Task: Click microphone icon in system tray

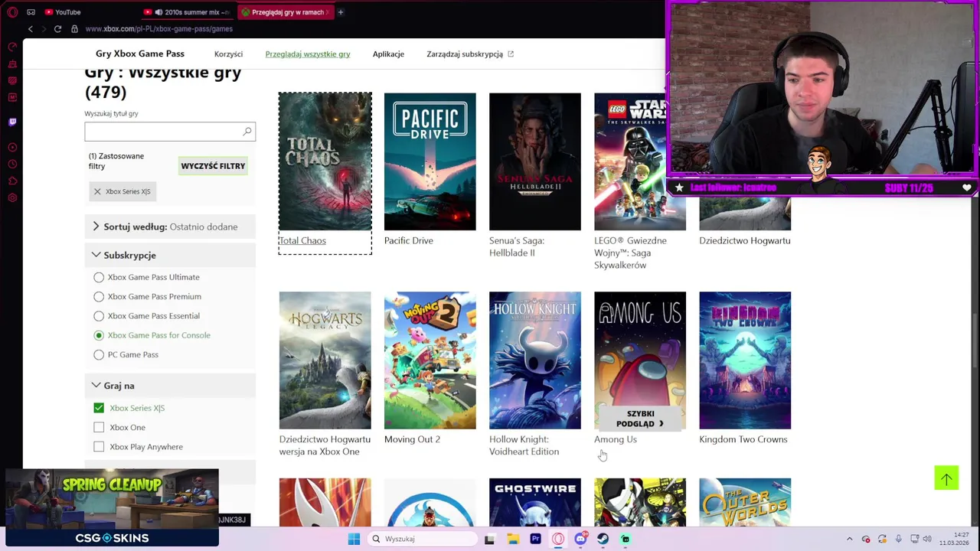Action: click(x=898, y=539)
